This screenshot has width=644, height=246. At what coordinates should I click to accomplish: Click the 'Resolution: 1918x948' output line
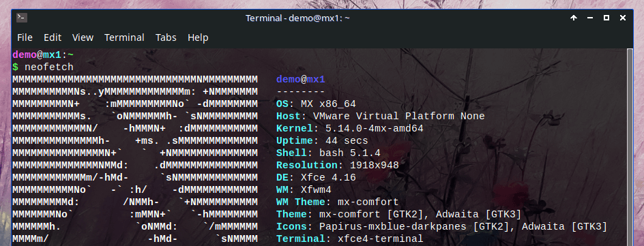tap(338, 165)
